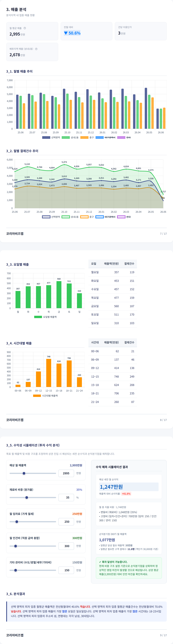Viewport: 173px width, 644px height.
Task: Enable 대구광역시 series in monthly sales bar chart
Action: tap(106, 137)
